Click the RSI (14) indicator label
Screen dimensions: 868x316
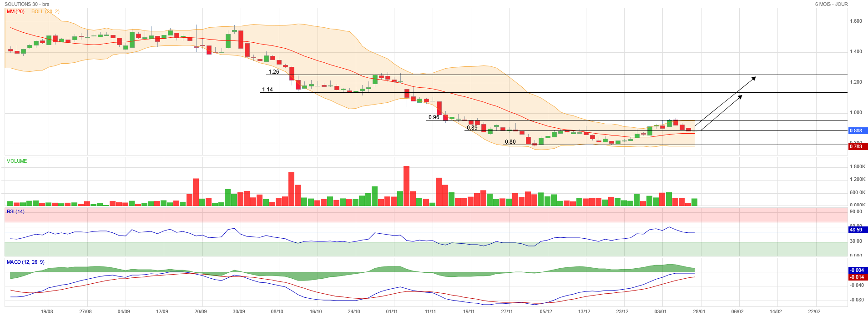tap(15, 211)
